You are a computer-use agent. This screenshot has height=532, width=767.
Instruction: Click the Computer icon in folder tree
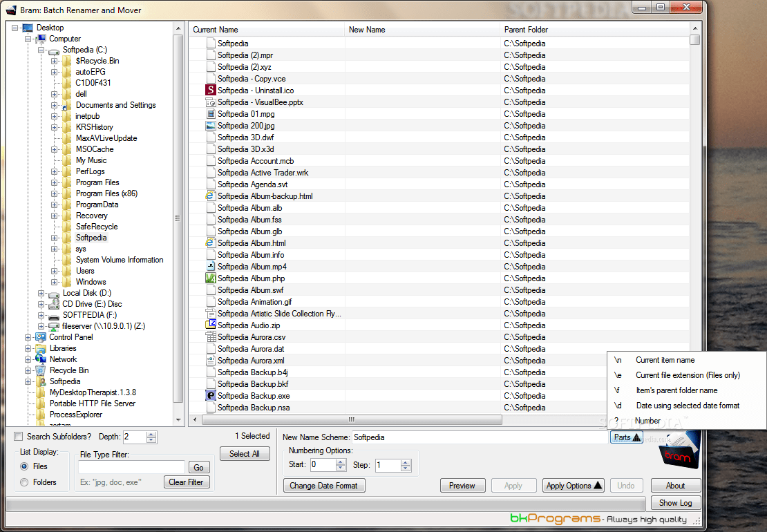41,39
